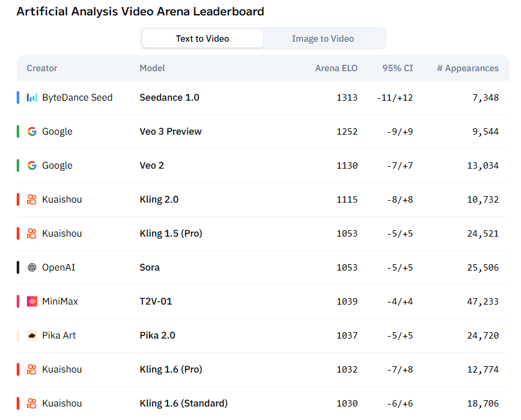This screenshot has width=521, height=420.
Task: Select the Kling 1.6 (Standard) model name
Action: pos(184,403)
